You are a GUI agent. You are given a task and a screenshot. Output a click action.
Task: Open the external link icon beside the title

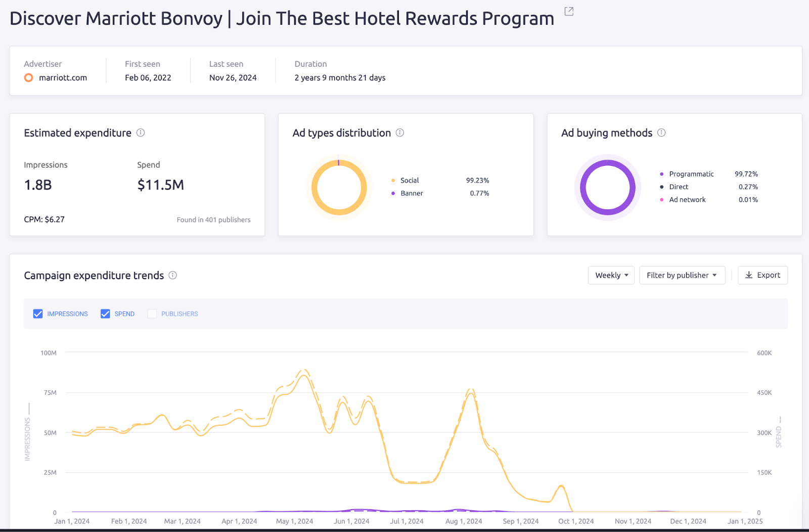pos(568,11)
